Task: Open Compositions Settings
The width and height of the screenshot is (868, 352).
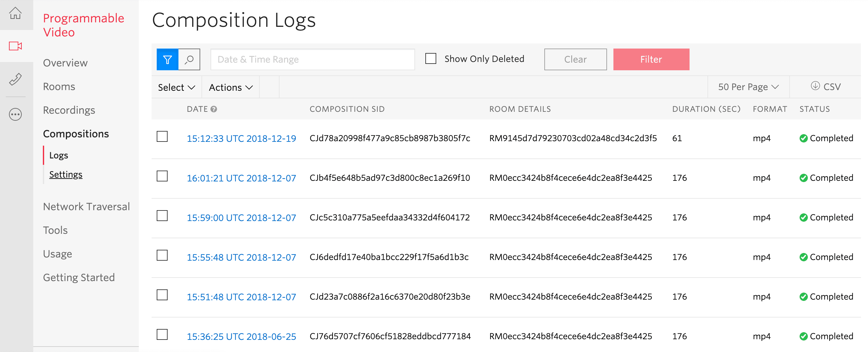Action: click(x=66, y=174)
